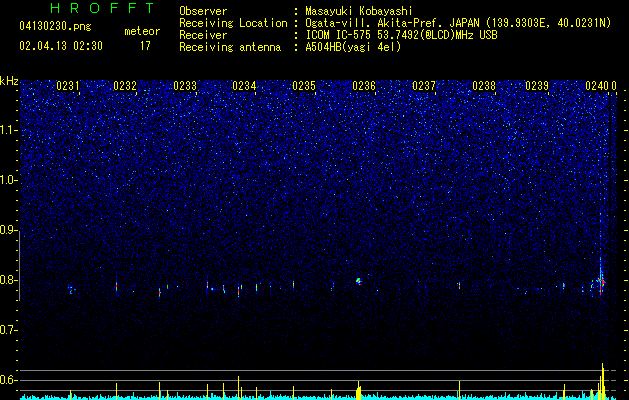This screenshot has width=629, height=400.
Task: Click the 0238 time marker
Action: (x=484, y=86)
